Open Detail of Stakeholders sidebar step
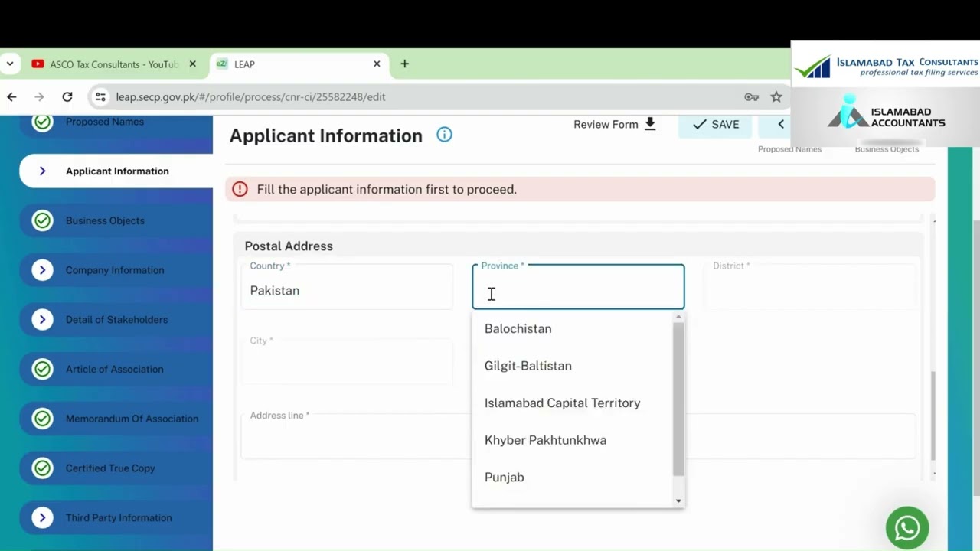980x551 pixels. pyautogui.click(x=116, y=319)
